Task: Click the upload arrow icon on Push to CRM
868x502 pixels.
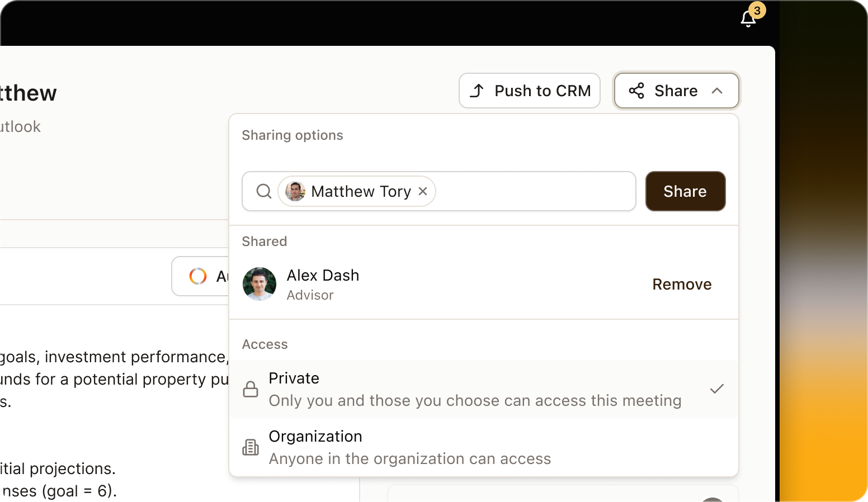Action: coord(477,91)
